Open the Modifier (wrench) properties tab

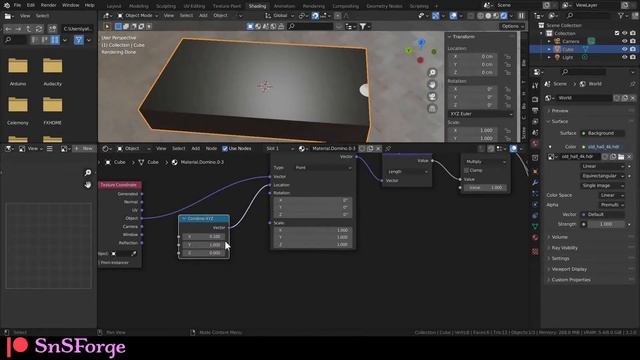coord(535,183)
